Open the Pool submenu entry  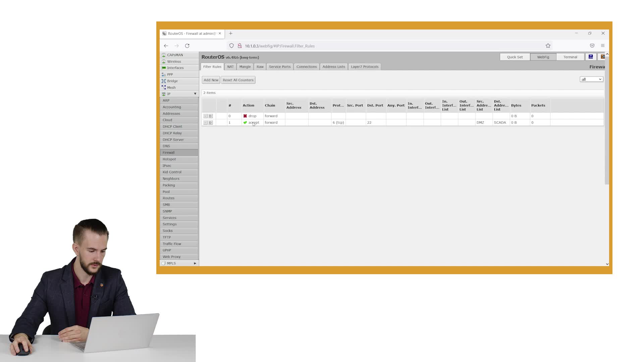[179, 192]
